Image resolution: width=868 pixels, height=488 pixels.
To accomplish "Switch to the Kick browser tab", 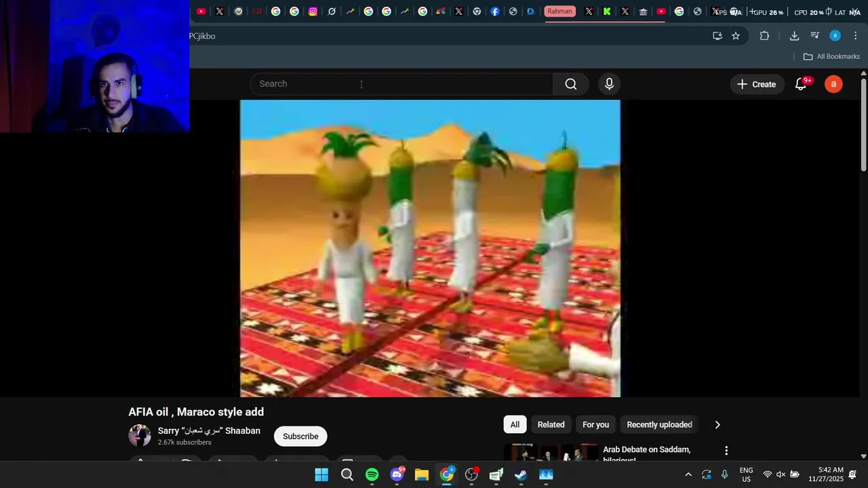I will [x=607, y=12].
